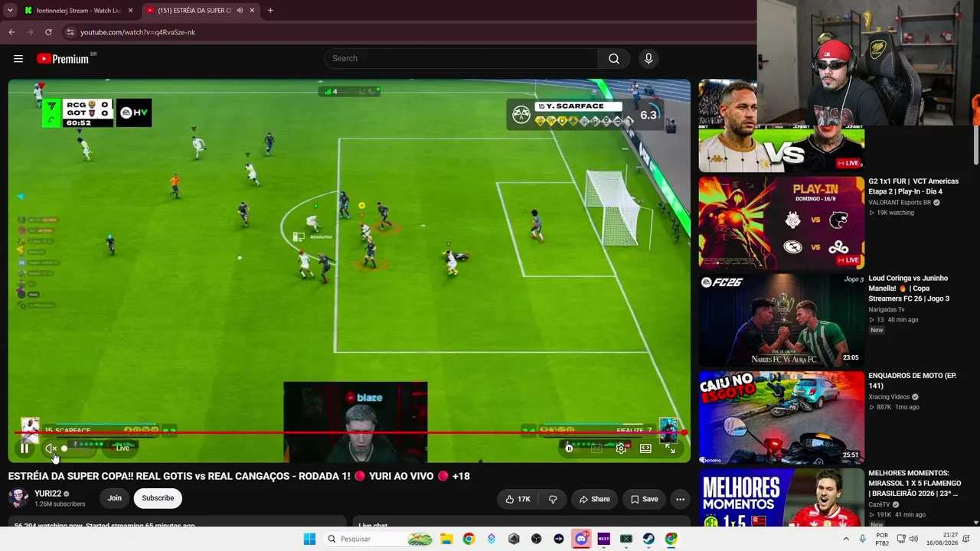The height and width of the screenshot is (551, 980).
Task: Open the system volume tray icon
Action: [913, 539]
